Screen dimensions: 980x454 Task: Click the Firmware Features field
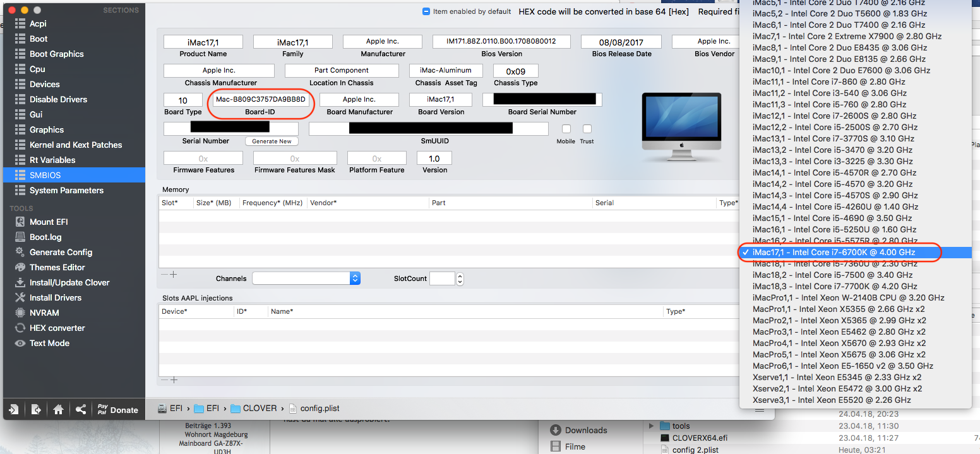(x=203, y=158)
